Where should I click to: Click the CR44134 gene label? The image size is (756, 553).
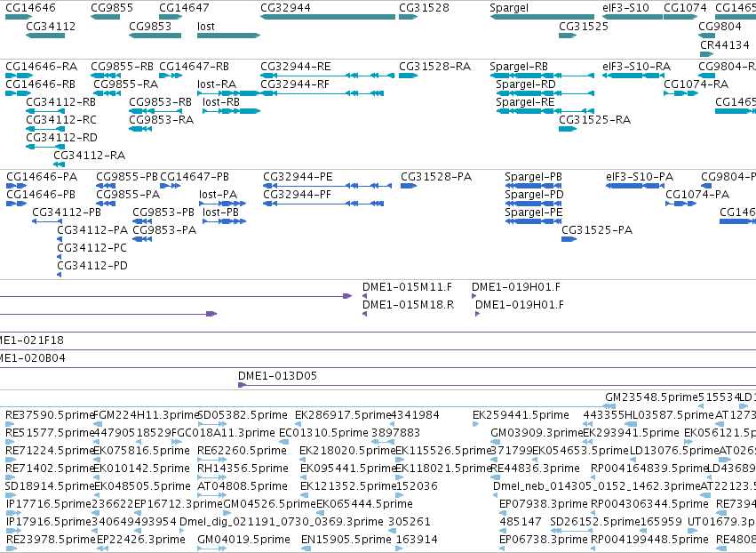[725, 44]
